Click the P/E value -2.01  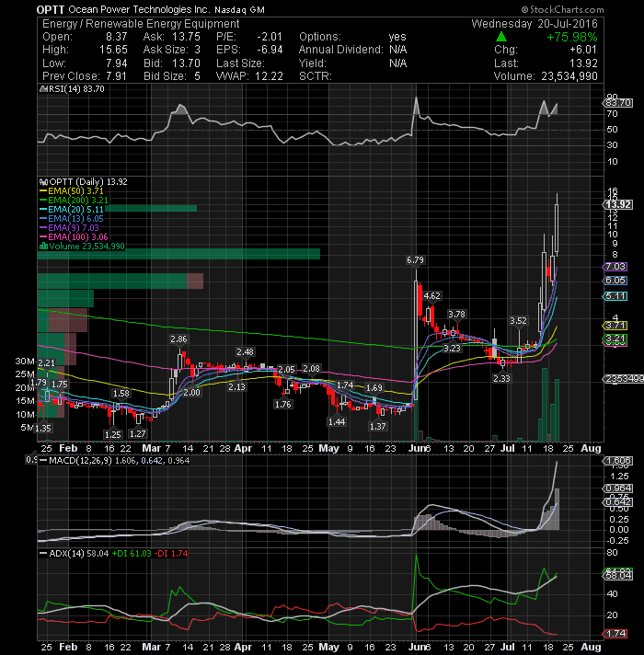click(x=270, y=37)
